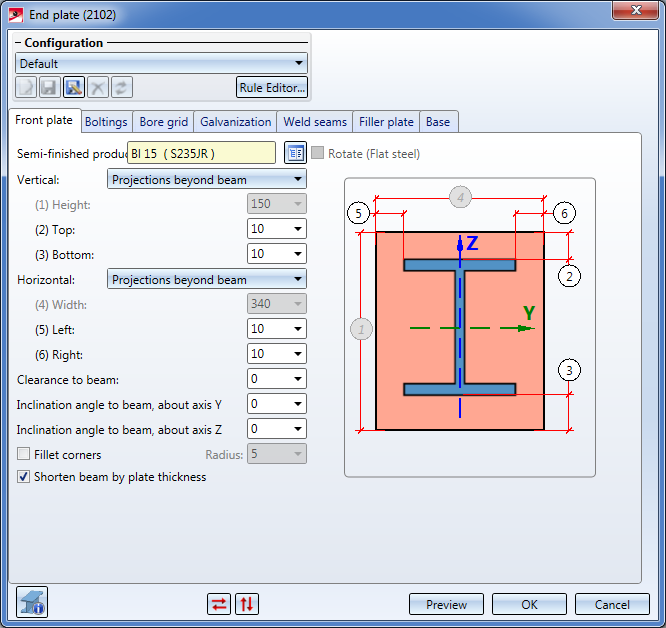The image size is (666, 628).
Task: Expand the (6) Right value dropdown
Action: point(298,354)
